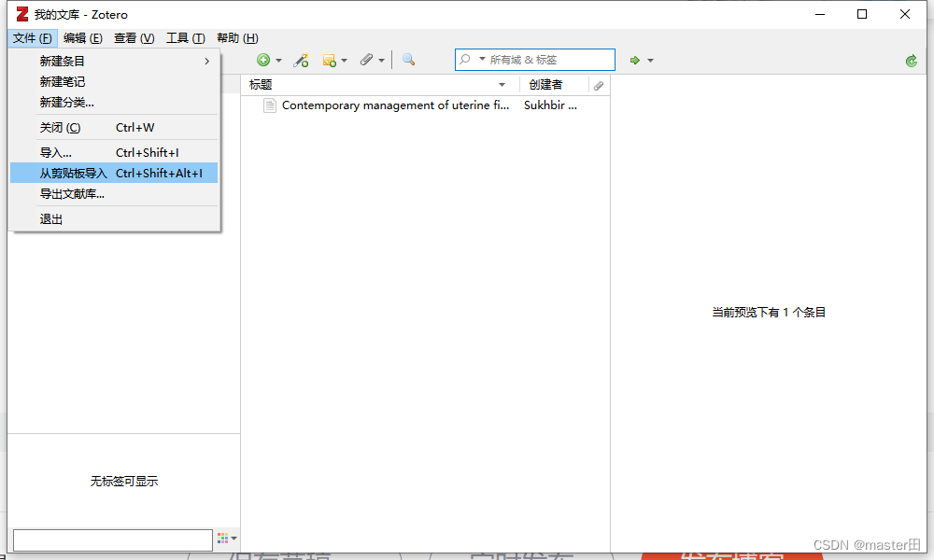The image size is (934, 560).
Task: Choose 新建笔记 from File menu
Action: pos(114,81)
